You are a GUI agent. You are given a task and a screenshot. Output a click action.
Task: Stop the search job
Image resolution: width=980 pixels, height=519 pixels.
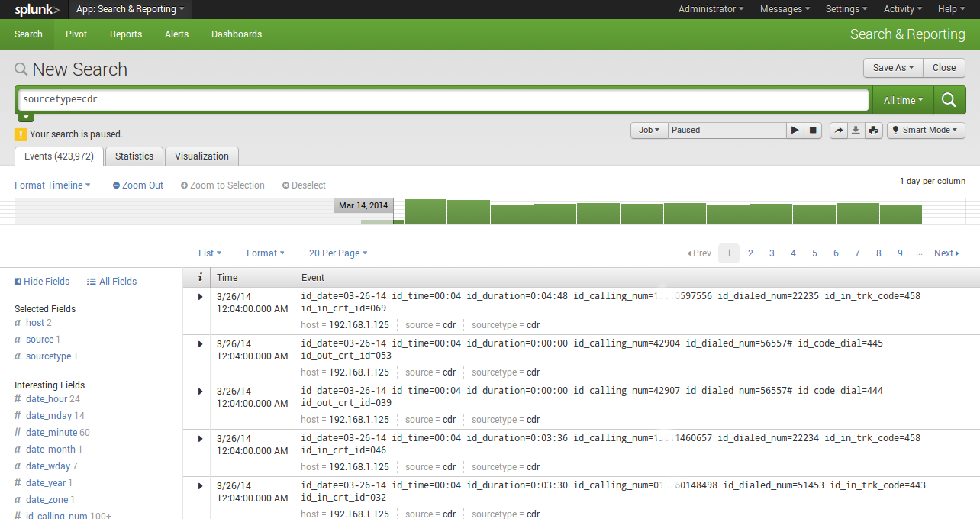(x=814, y=130)
